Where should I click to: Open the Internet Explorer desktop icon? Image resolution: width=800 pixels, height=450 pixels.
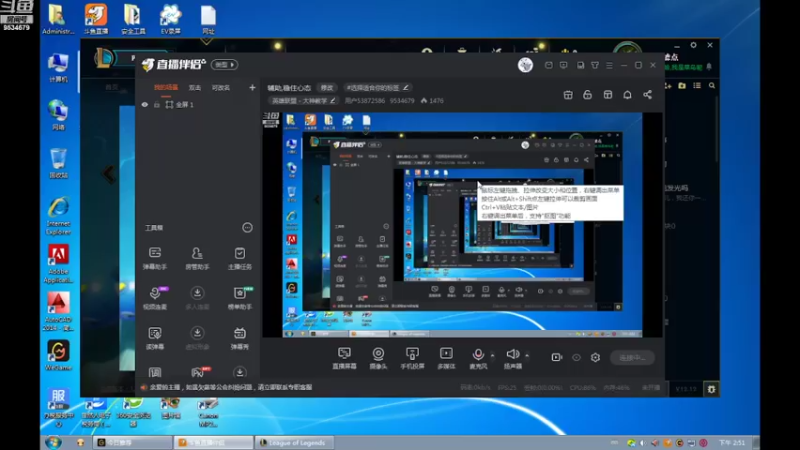[58, 216]
